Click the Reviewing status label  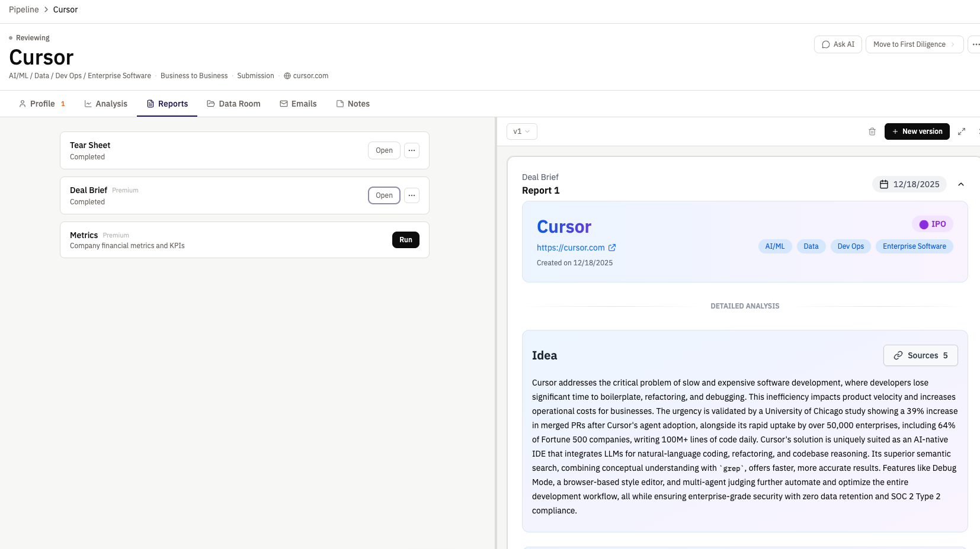[33, 38]
